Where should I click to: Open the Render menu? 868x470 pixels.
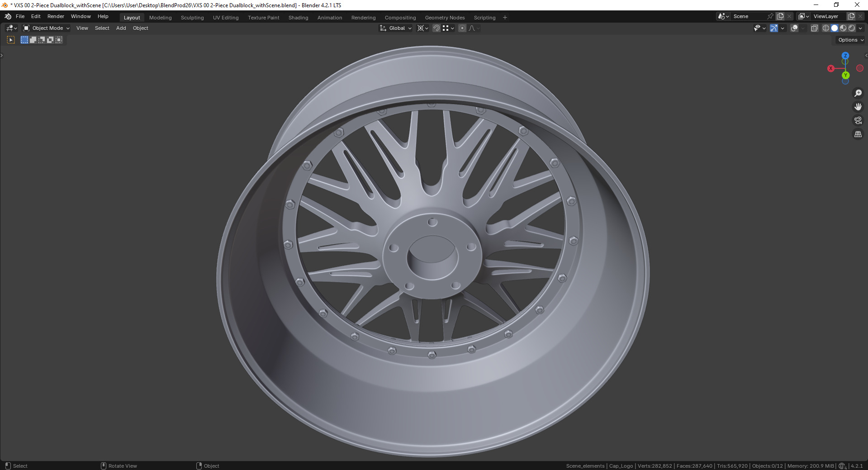click(x=56, y=16)
